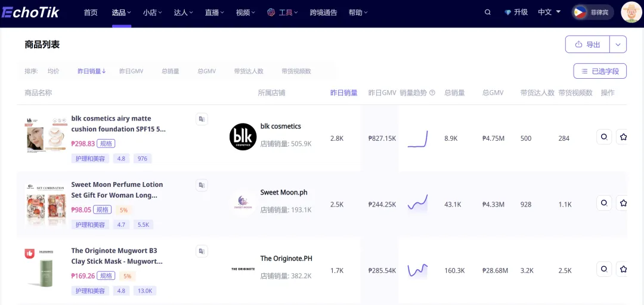This screenshot has width=644, height=305.
Task: Favorite the Sweet Moon product star
Action: click(623, 203)
